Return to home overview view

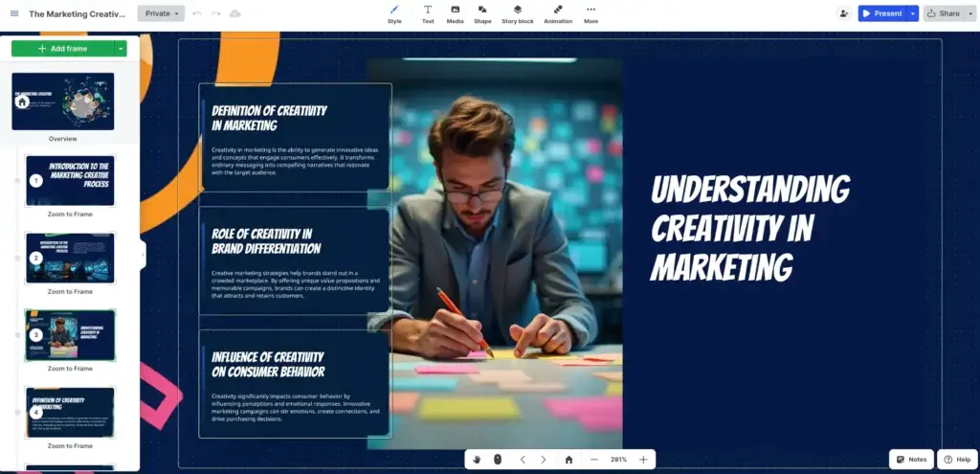(568, 460)
